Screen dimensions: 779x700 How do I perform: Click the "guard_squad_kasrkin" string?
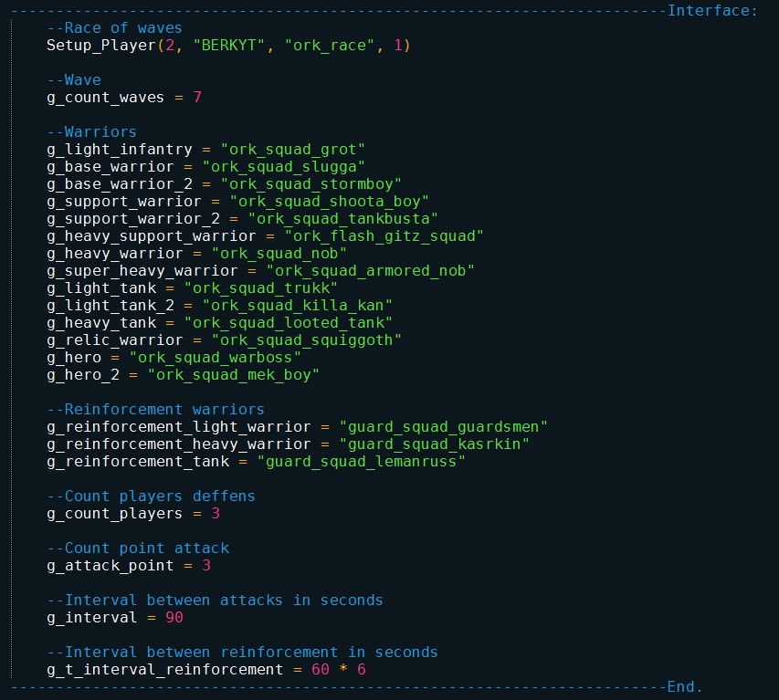click(434, 444)
